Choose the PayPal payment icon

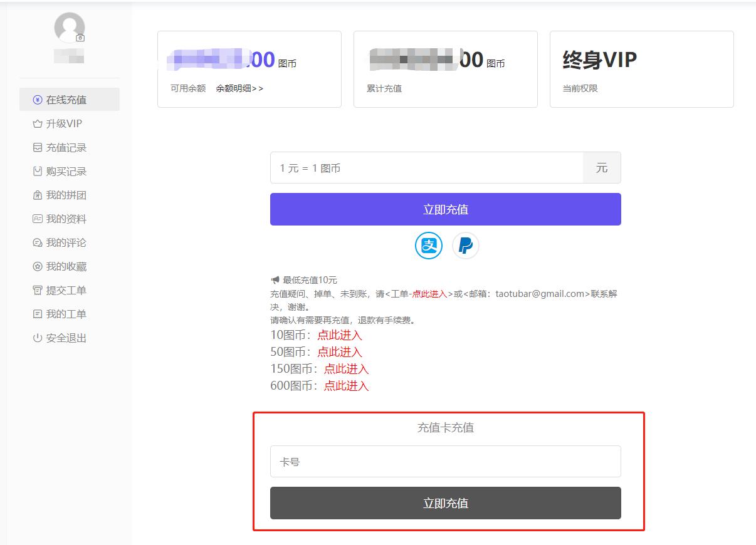click(x=466, y=246)
